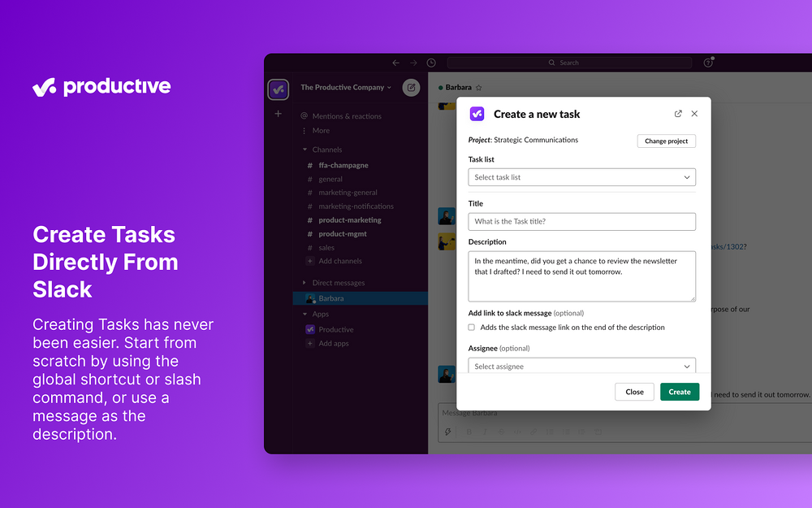Viewport: 812px width, 508px height.
Task: Open the general channel
Action: [330, 179]
